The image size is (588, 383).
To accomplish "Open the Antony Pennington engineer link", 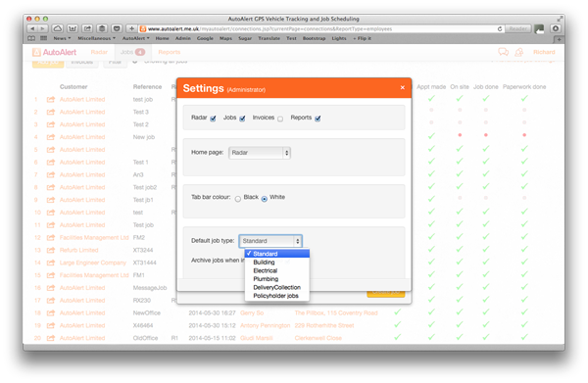I will point(266,325).
